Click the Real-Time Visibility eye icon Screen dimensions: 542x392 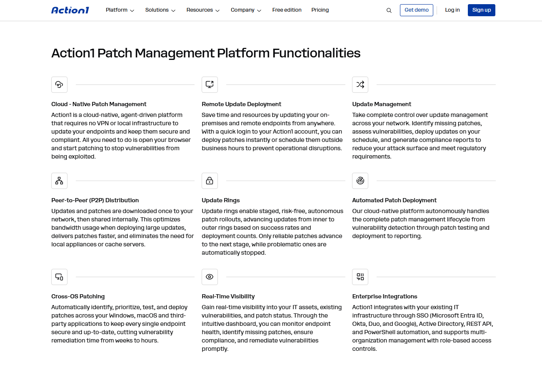tap(210, 277)
